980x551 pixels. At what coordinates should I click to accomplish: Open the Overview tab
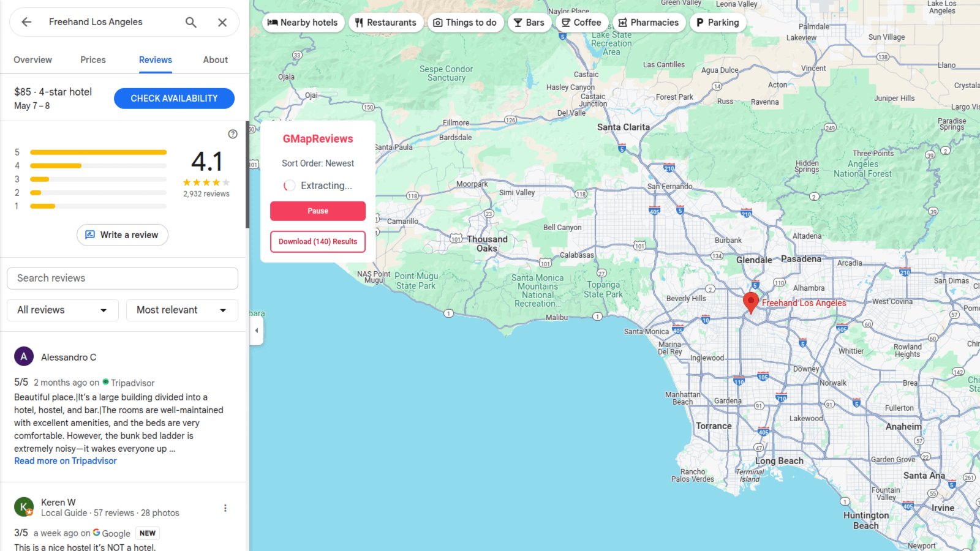[33, 60]
